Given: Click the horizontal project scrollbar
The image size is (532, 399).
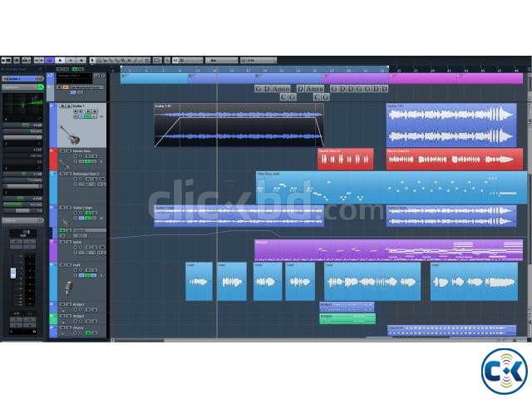Looking at the screenshot, I should 139,340.
